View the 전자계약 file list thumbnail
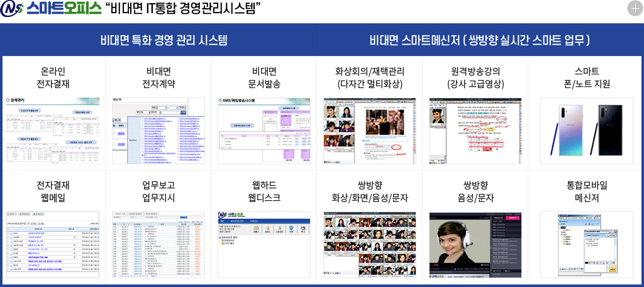This screenshot has height=287, width=644. click(158, 131)
